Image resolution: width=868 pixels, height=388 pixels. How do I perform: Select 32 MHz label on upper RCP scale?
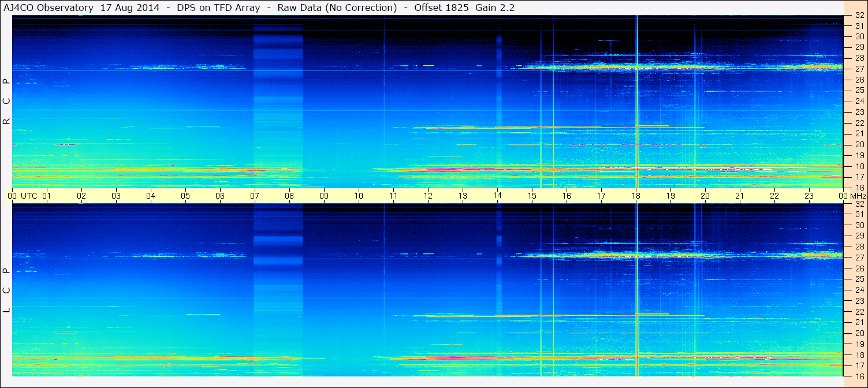[859, 16]
